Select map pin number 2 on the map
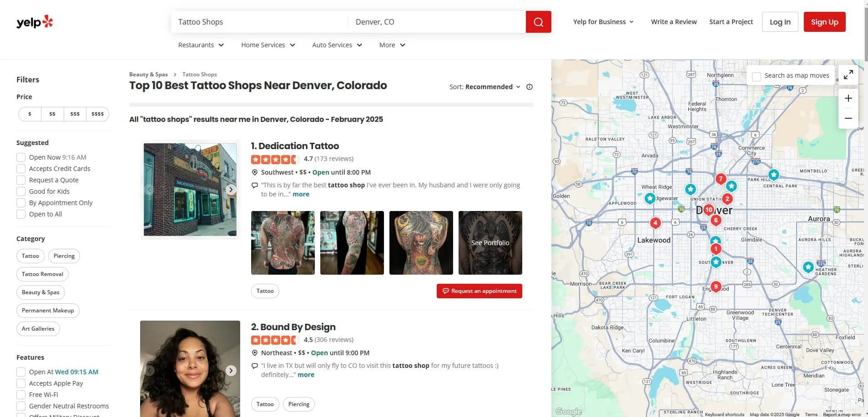 727,199
